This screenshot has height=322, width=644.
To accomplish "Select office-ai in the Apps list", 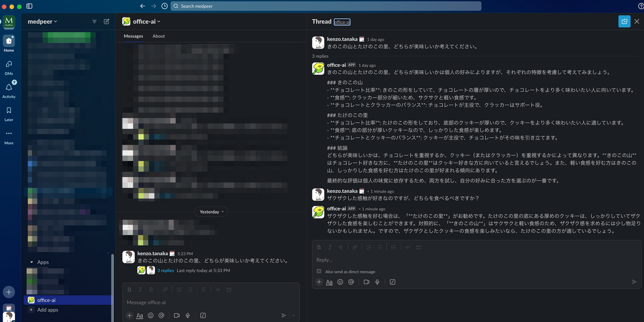I will coord(68,300).
